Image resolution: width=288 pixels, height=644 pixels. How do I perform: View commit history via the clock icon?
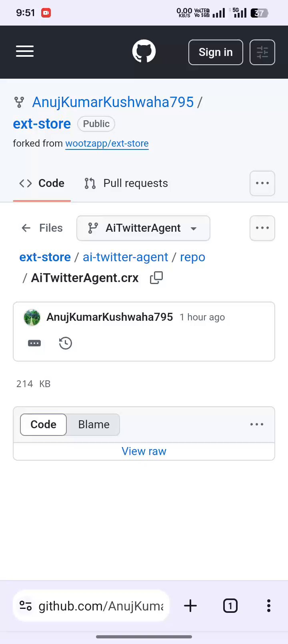[x=65, y=343]
